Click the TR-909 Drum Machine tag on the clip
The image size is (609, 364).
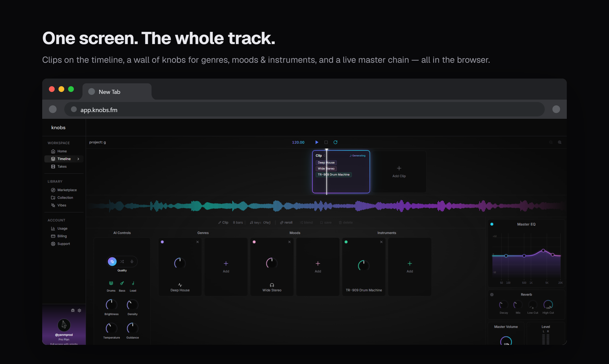point(334,174)
